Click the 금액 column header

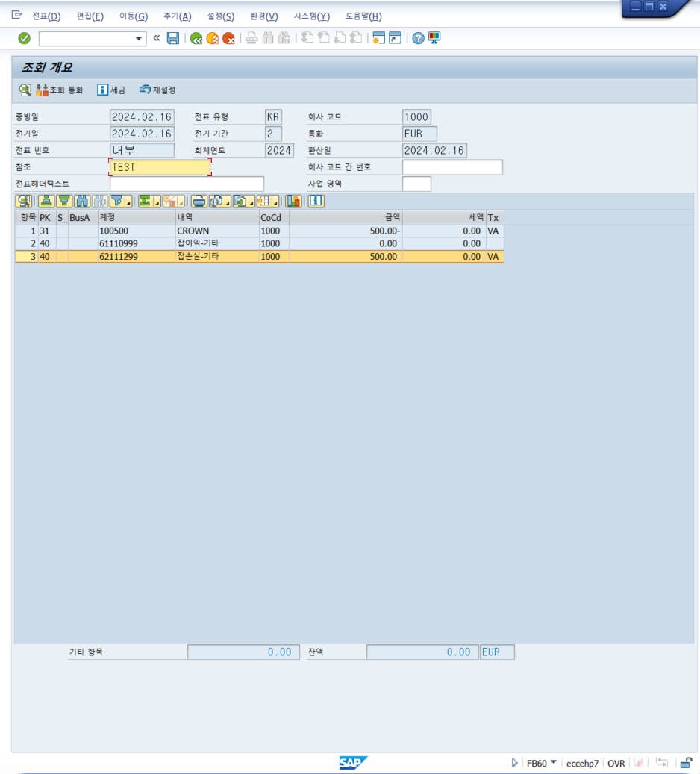coord(346,218)
